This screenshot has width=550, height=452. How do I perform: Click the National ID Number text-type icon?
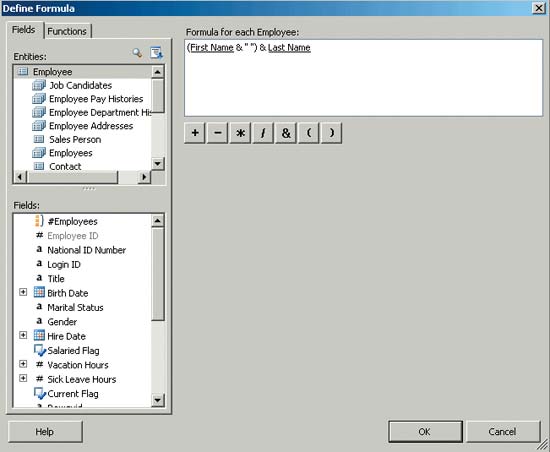coord(39,250)
